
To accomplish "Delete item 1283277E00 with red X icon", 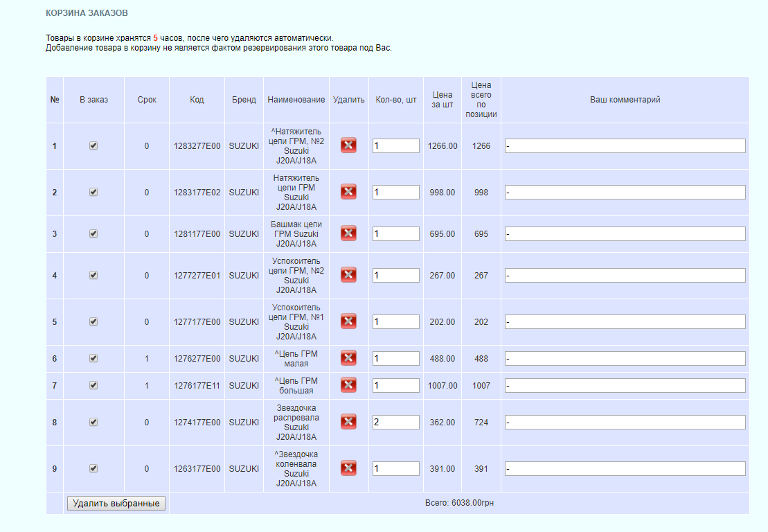I will coord(348,145).
